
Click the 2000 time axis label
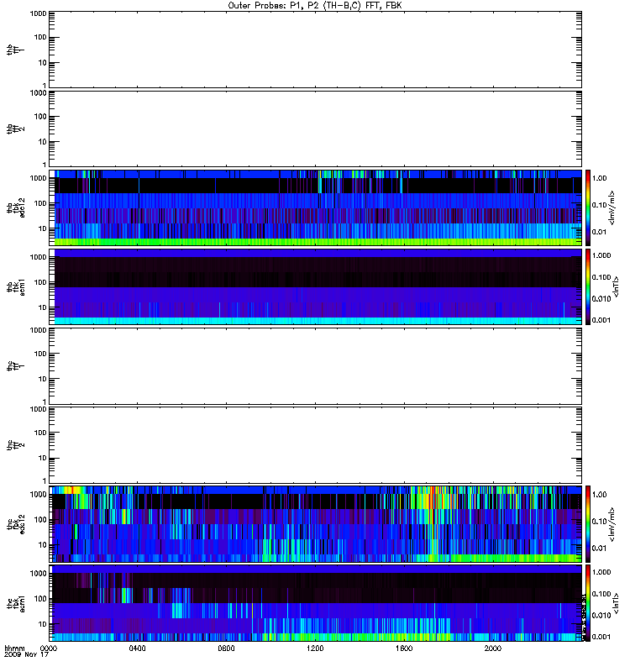tap(493, 648)
